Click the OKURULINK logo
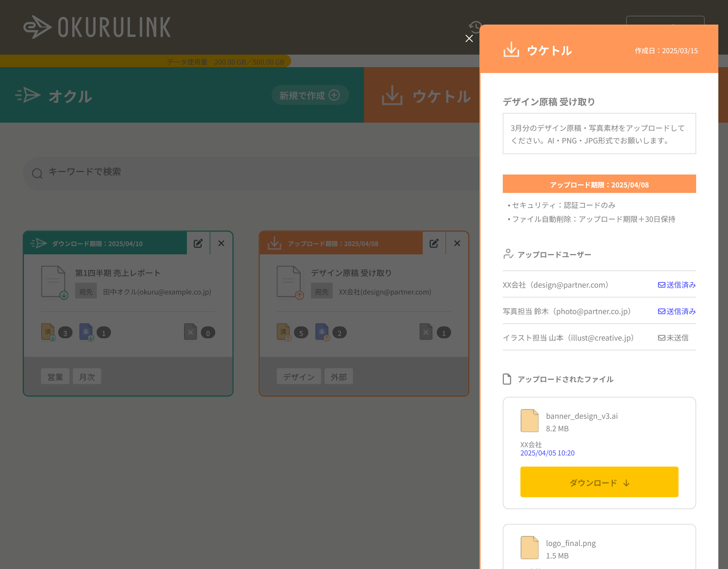The height and width of the screenshot is (569, 728). 97,27
